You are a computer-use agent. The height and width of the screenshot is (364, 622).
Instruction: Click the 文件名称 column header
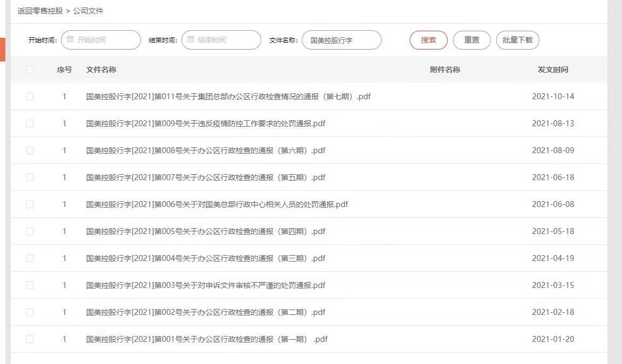[101, 70]
